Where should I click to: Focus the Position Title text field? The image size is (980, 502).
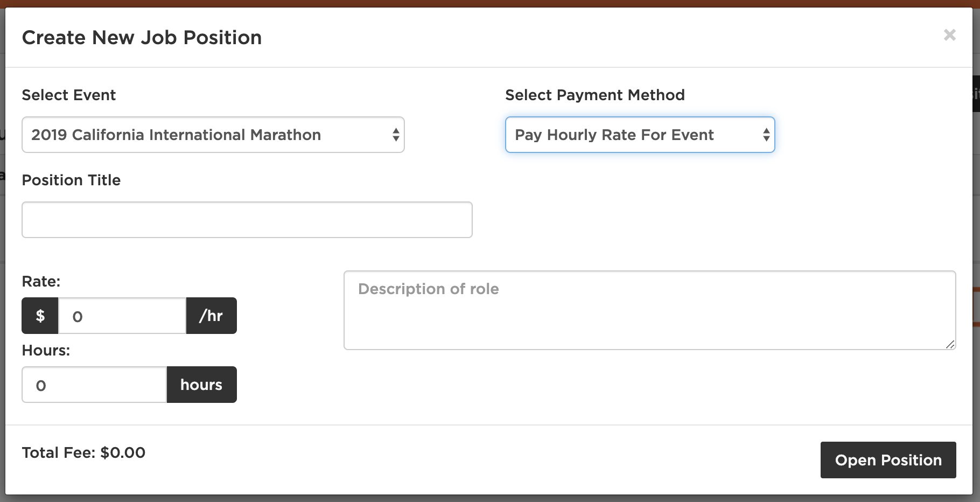[247, 220]
